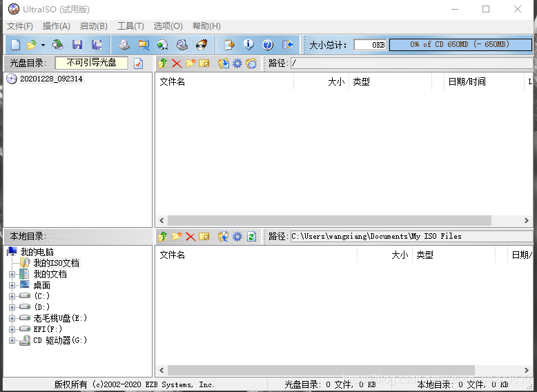Click the 大小总计 0KB size field
The image size is (537, 392).
click(x=370, y=45)
